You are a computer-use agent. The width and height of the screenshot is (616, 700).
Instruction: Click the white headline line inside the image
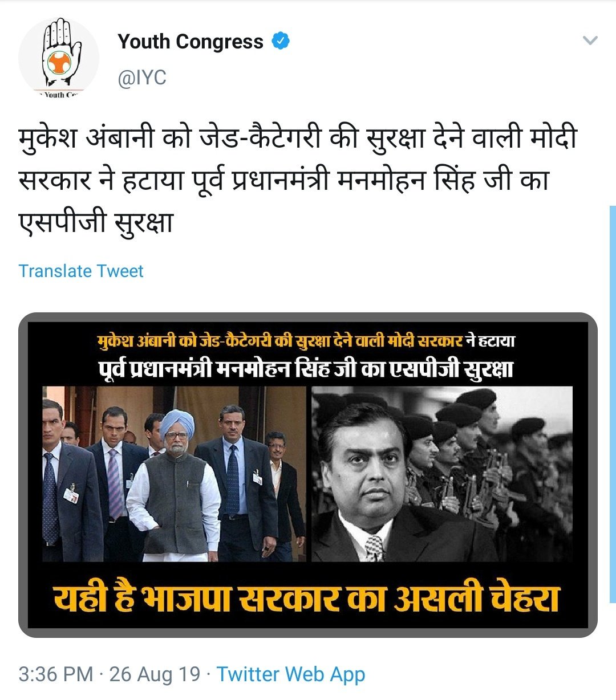pyautogui.click(x=306, y=369)
